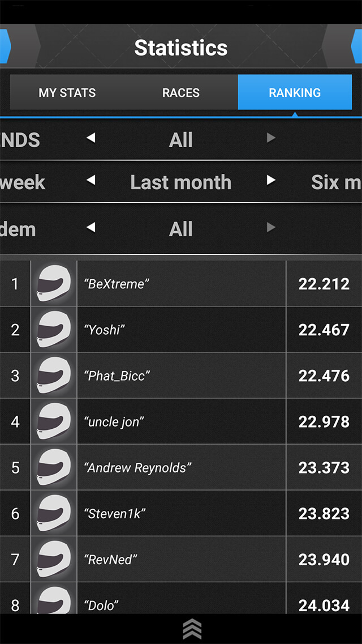
Task: Open the RACES tab
Action: point(180,92)
